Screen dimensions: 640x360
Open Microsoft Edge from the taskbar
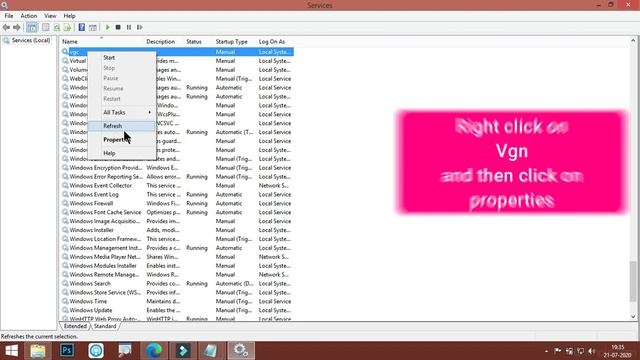154,351
